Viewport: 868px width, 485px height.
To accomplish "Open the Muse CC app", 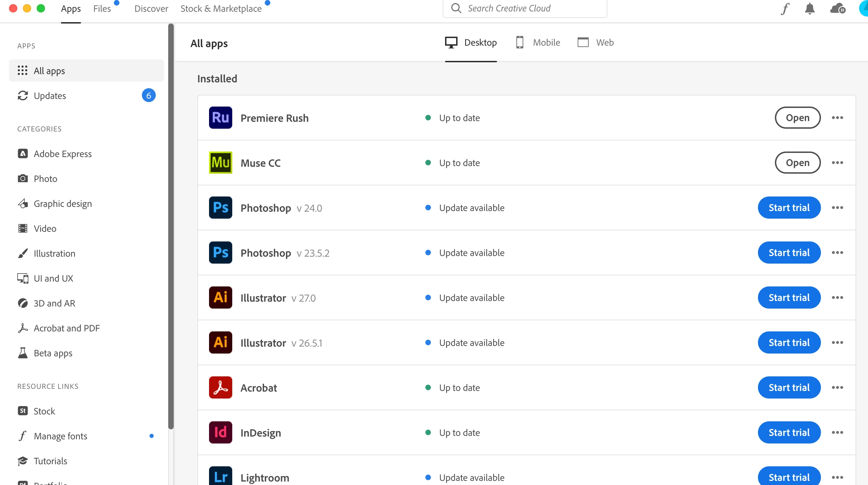I will (x=797, y=163).
